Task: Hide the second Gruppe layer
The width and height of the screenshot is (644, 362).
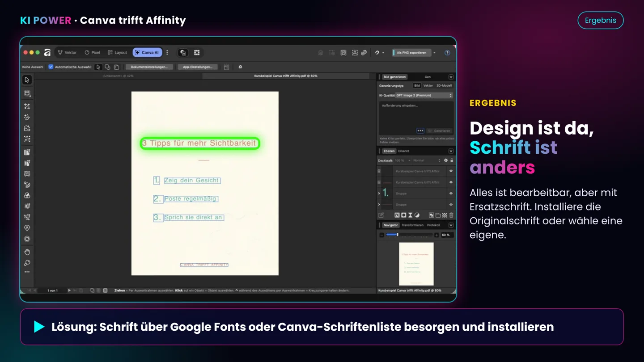Action: pos(451,205)
